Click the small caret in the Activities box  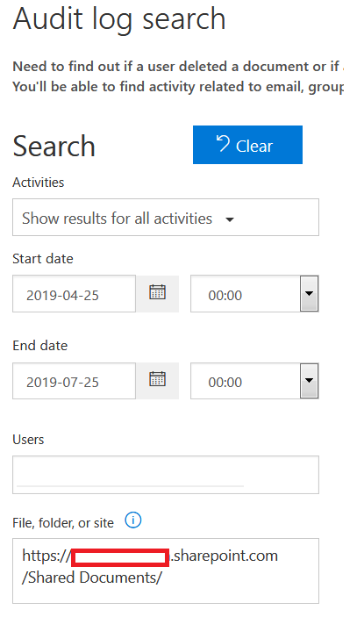pos(230,219)
